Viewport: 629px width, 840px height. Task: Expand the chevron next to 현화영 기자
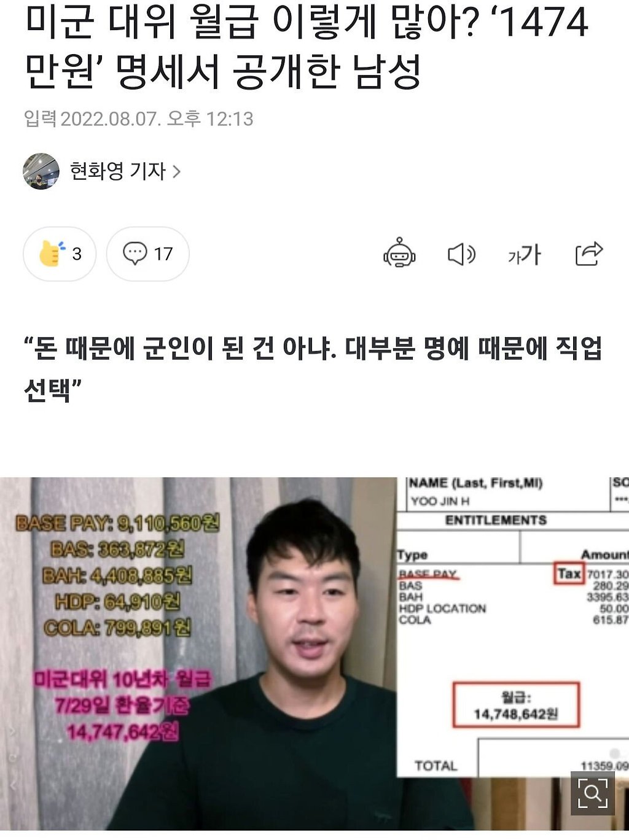(176, 171)
